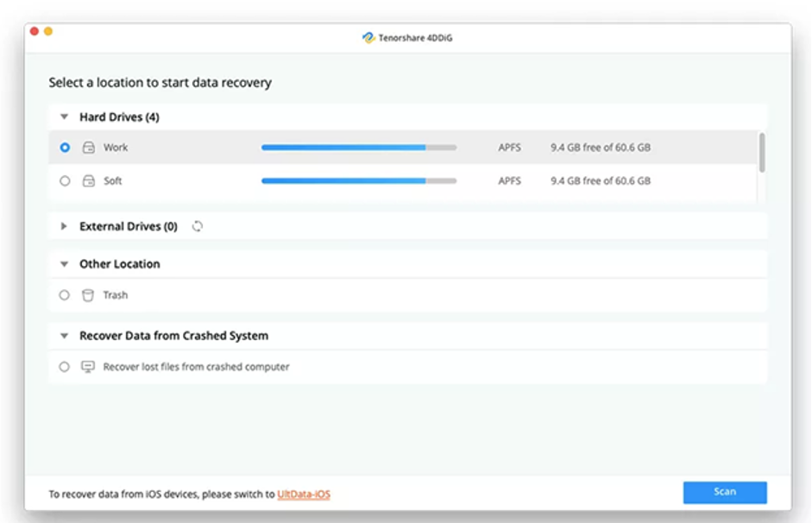812x523 pixels.
Task: Click the Trash bin icon
Action: (x=88, y=295)
